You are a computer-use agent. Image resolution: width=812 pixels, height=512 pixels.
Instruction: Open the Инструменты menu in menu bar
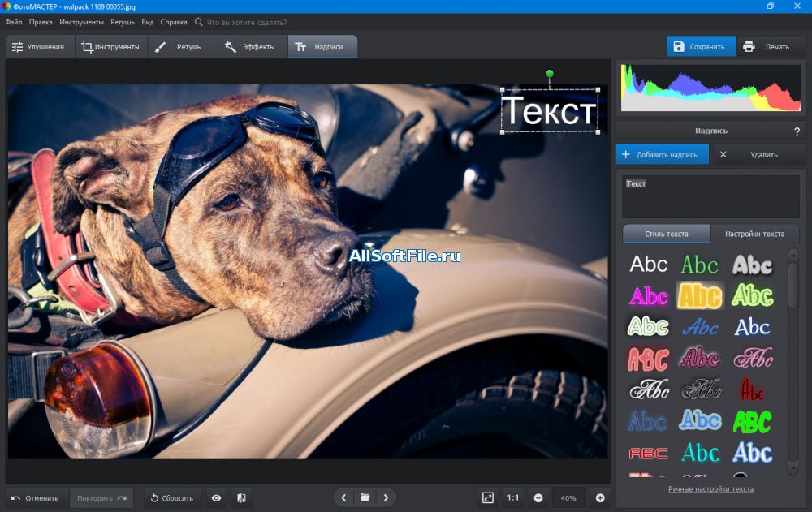point(81,22)
